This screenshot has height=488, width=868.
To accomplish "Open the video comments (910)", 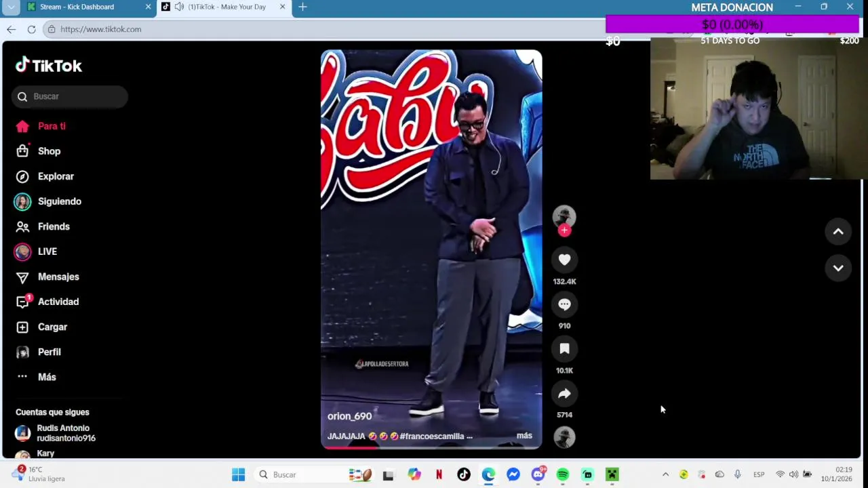I will tap(564, 304).
